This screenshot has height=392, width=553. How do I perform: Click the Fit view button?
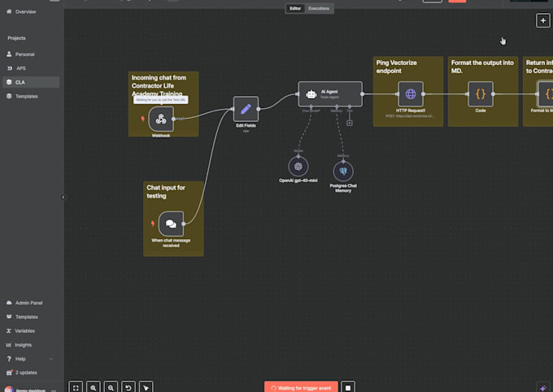(x=76, y=387)
